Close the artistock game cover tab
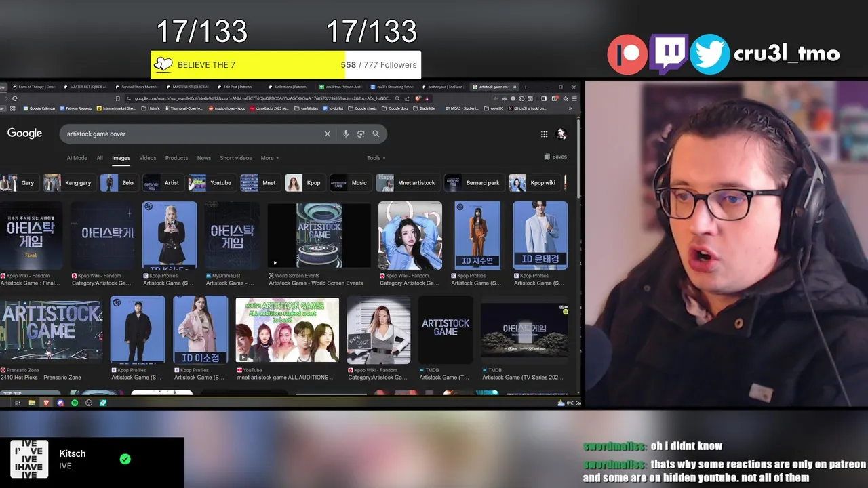Screen dimensions: 868x488 click(515, 87)
